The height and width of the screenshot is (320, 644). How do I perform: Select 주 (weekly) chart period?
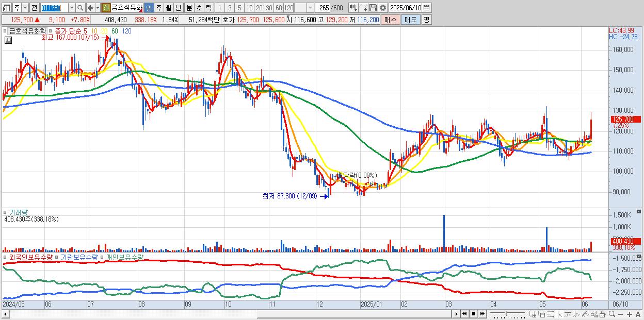click(158, 8)
